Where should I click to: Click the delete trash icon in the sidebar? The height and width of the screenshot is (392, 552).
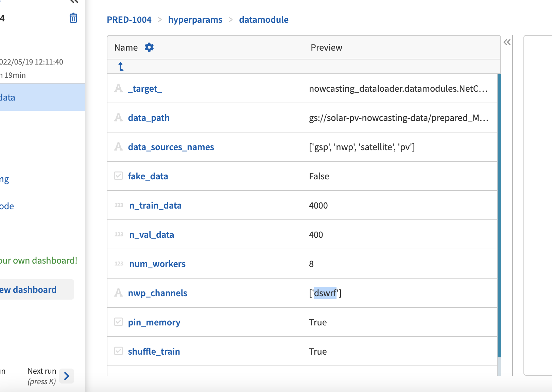coord(73,18)
